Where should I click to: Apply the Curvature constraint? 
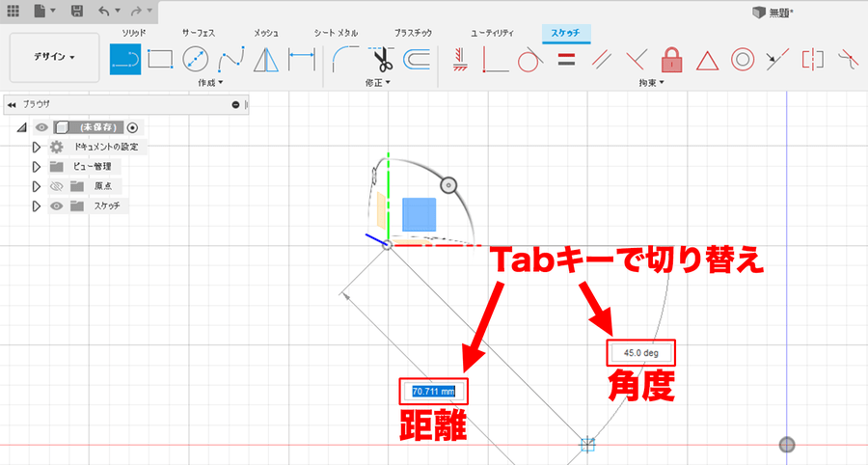click(848, 59)
